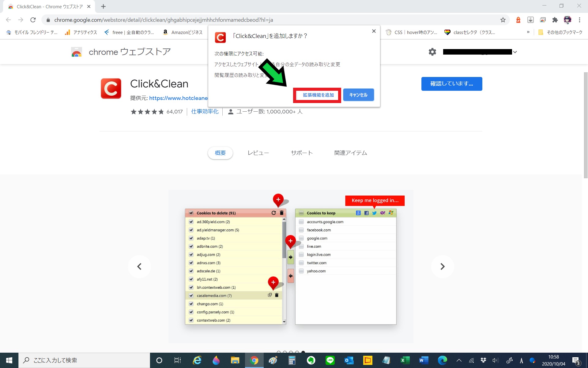Select the 関連アイテム tab

(351, 153)
